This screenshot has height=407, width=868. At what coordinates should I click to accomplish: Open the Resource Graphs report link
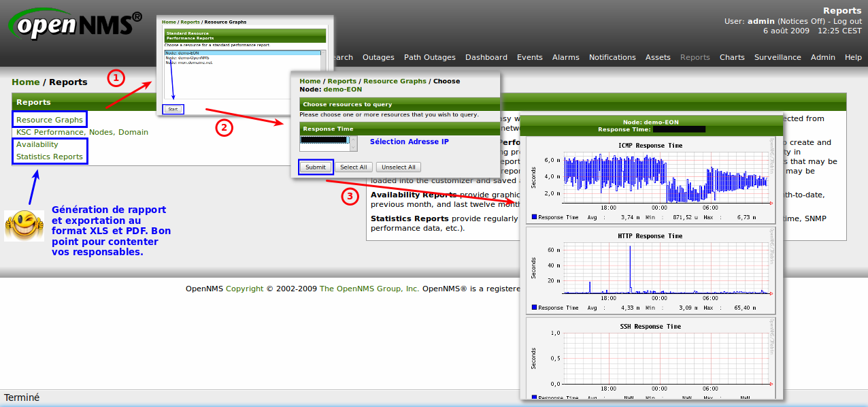(x=50, y=120)
